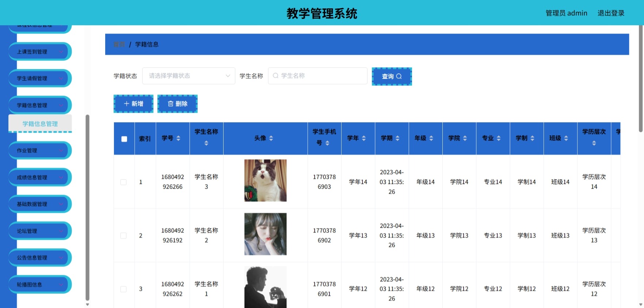
Task: Expand 轮播图信息 sidebar menu
Action: tap(40, 285)
